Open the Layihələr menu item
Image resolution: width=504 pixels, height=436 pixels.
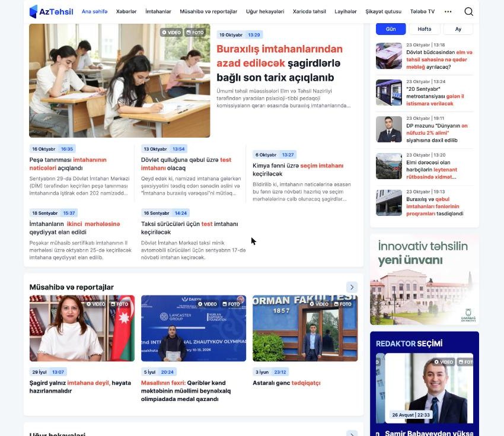[346, 12]
